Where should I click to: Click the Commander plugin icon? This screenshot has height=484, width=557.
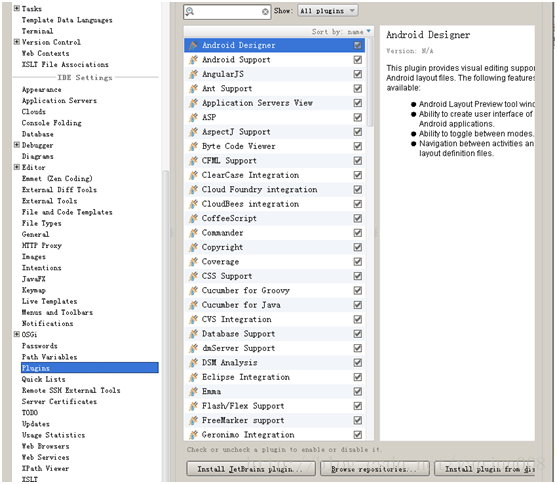coord(193,233)
